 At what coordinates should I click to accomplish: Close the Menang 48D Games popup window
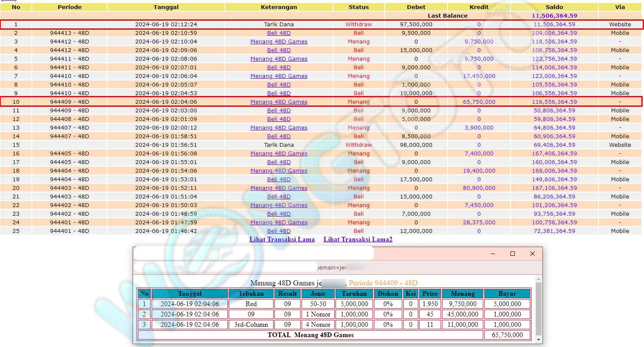(532, 254)
